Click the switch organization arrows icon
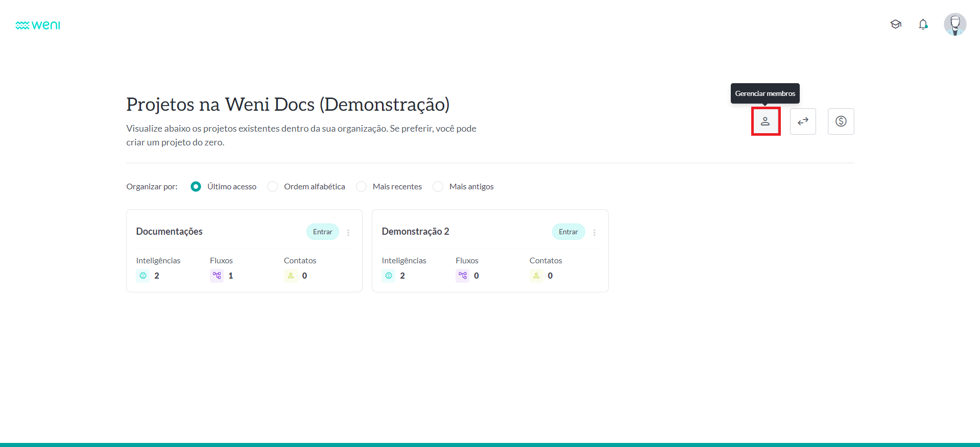 [803, 121]
